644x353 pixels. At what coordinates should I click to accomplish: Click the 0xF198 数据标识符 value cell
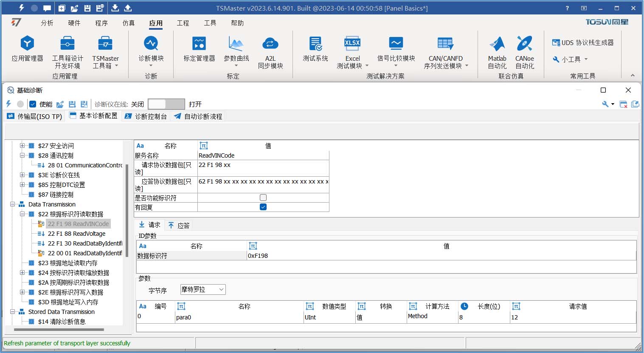point(442,256)
